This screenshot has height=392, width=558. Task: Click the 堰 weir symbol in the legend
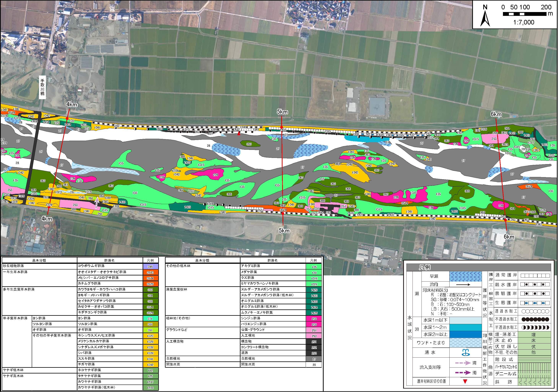[x=534, y=335]
